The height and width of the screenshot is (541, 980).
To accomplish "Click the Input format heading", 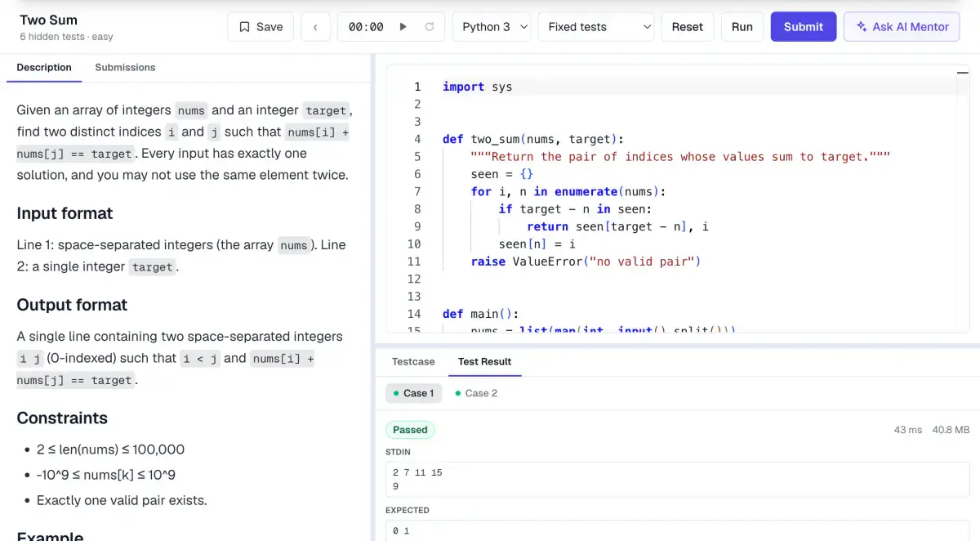I will point(65,213).
